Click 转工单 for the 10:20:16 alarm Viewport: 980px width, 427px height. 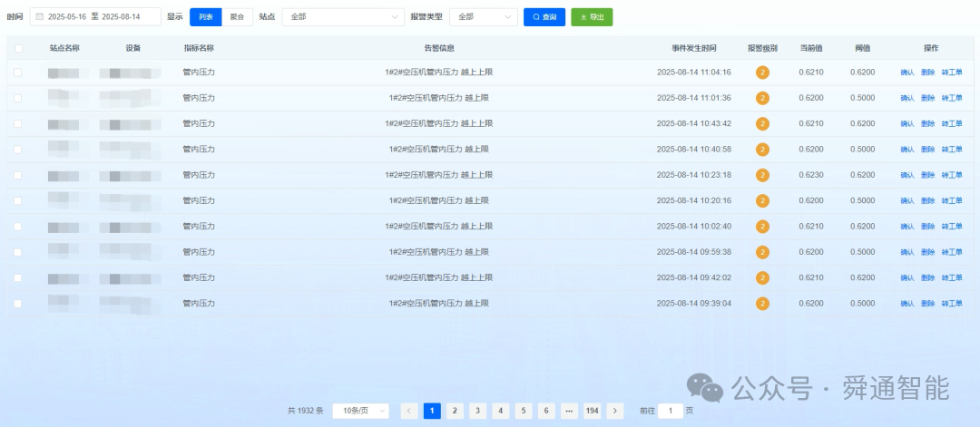952,200
